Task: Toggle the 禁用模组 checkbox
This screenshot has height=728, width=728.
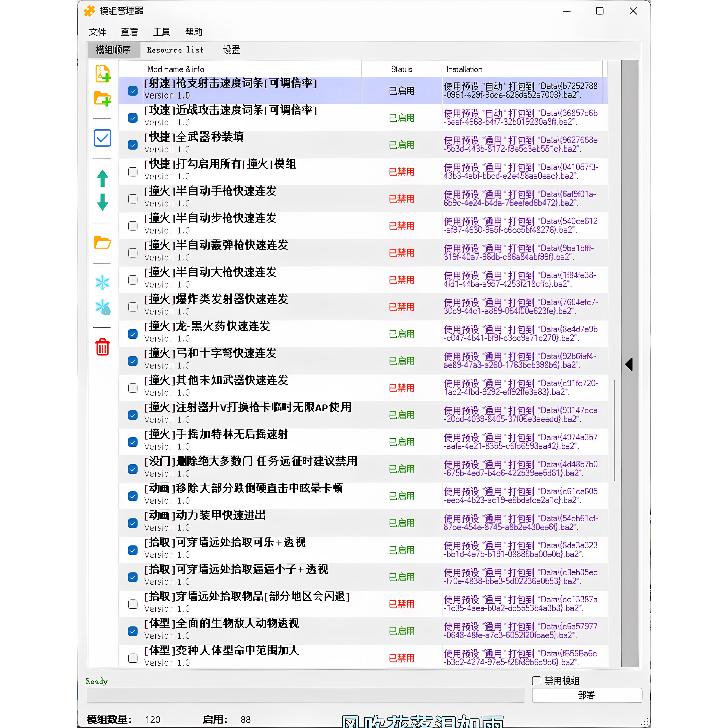Action: (537, 681)
